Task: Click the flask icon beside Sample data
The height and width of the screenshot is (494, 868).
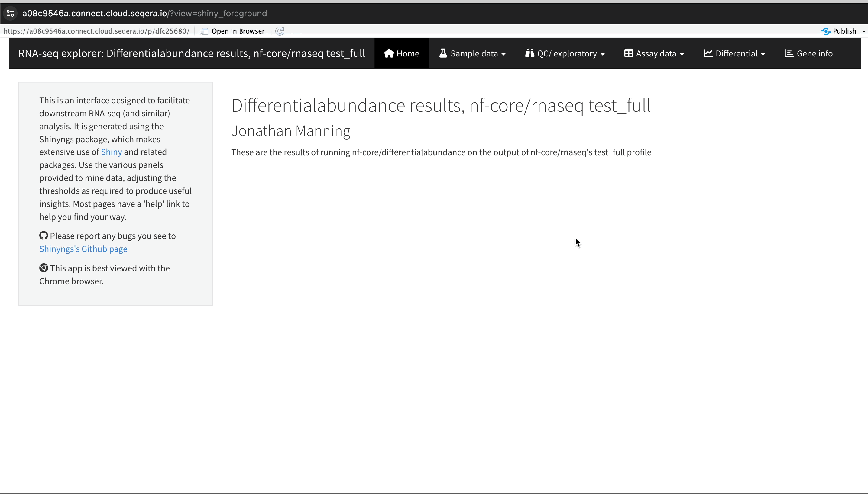Action: click(443, 53)
